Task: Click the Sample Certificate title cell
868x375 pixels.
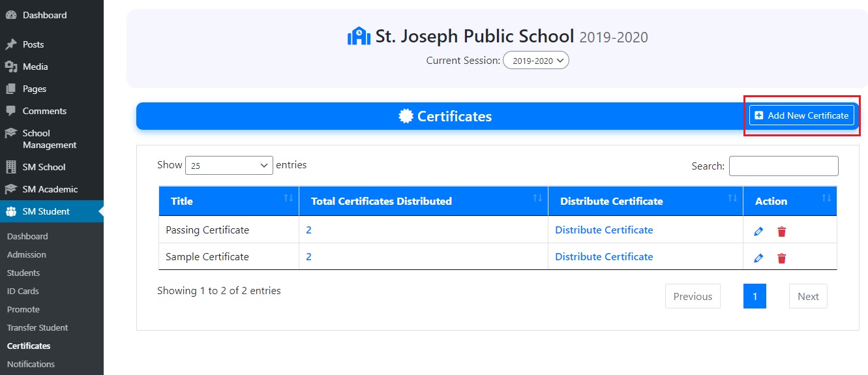Action: (229, 256)
